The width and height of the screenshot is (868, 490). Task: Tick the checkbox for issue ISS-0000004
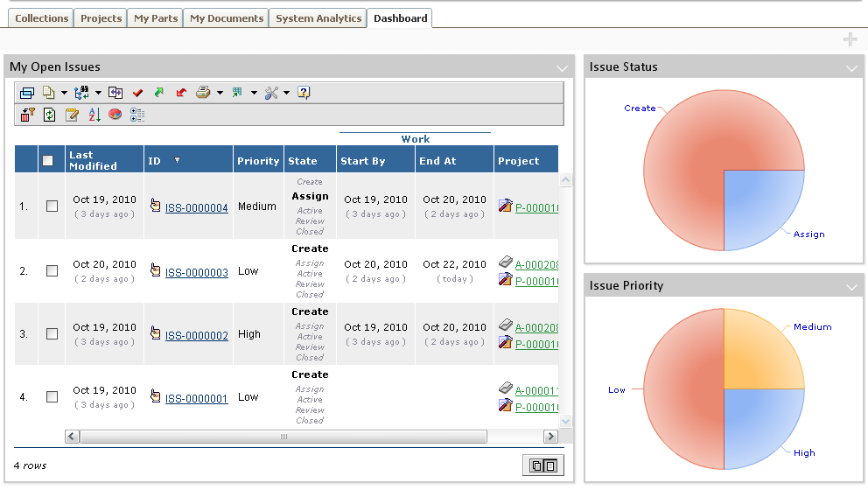point(52,206)
